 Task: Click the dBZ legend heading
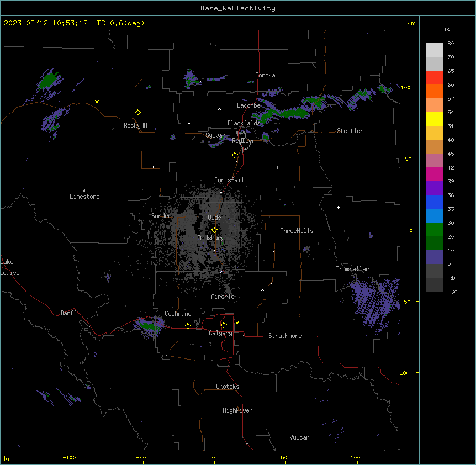click(x=447, y=30)
